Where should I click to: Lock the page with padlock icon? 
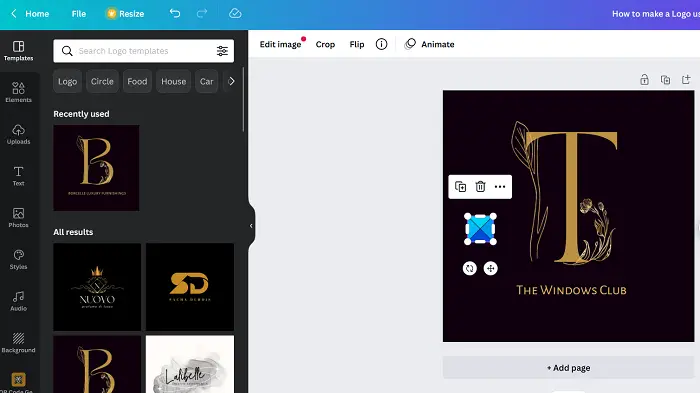pos(644,79)
